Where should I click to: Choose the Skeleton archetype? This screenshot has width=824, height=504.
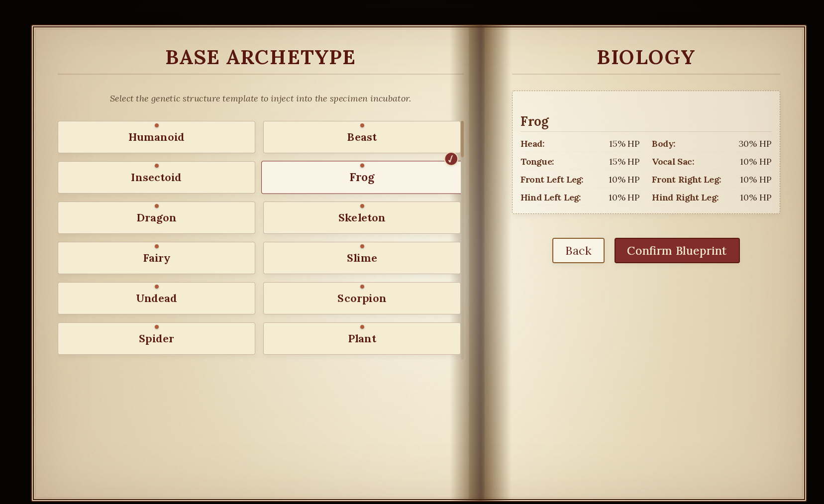[362, 217]
